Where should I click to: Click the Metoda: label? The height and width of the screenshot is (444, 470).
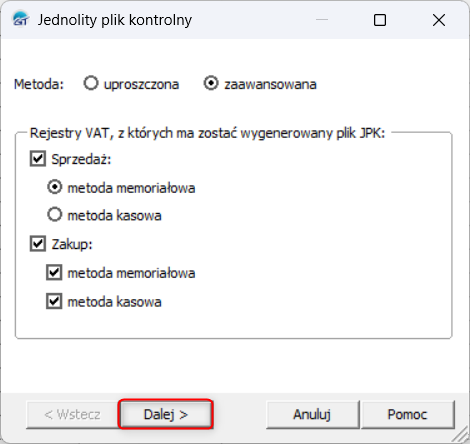point(39,84)
